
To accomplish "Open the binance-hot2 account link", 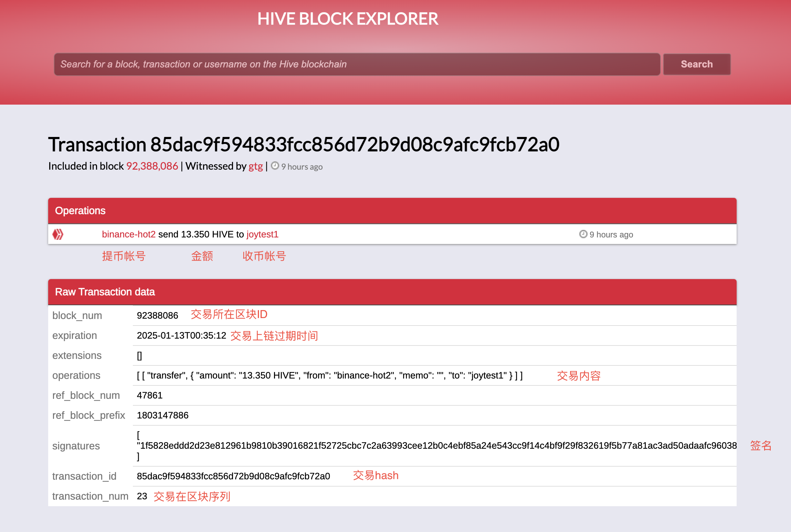I will click(x=129, y=234).
